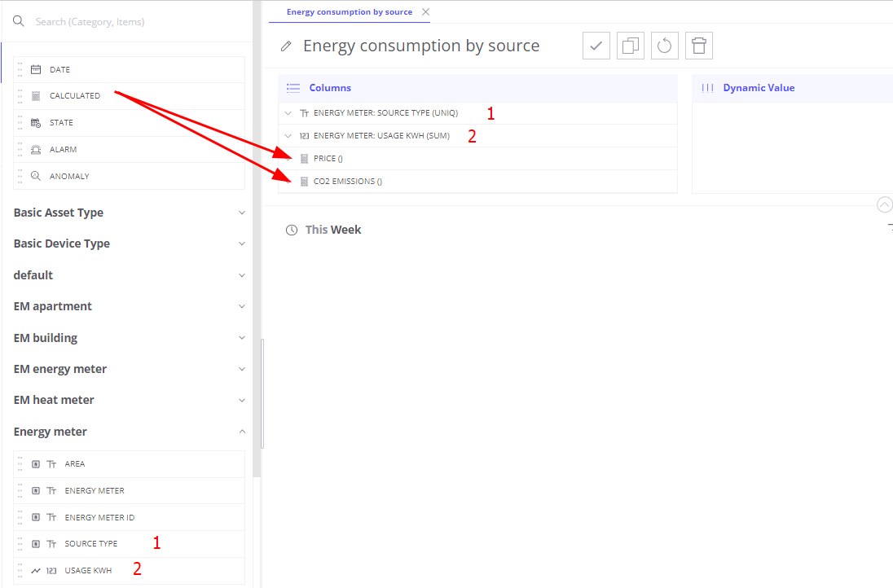The width and height of the screenshot is (893, 588).
Task: Click the search magnifier icon
Action: pyautogui.click(x=19, y=21)
